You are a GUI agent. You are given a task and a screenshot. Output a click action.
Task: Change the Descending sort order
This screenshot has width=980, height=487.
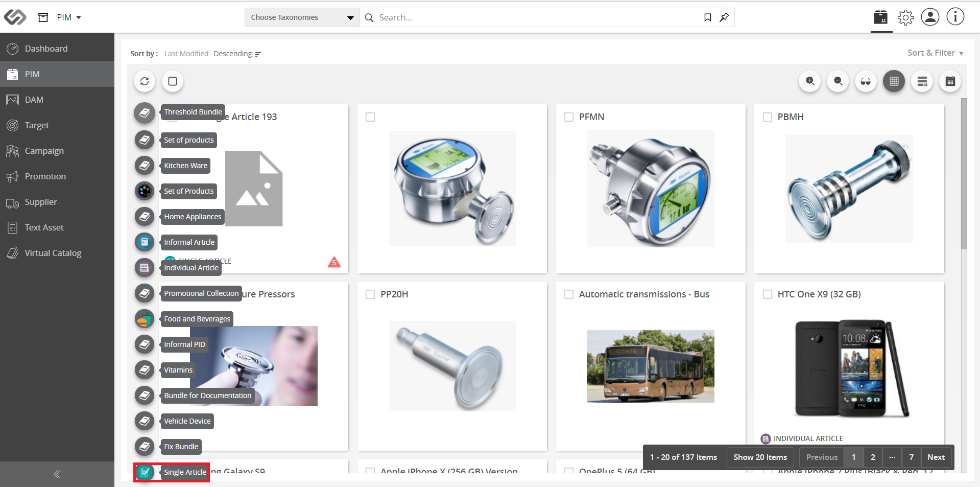(x=237, y=54)
